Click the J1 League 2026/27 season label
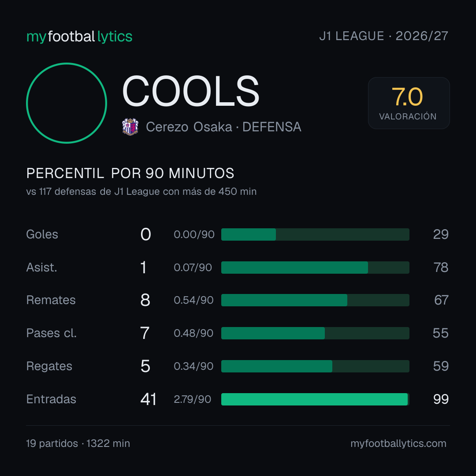Viewport: 476px width, 476px height. pos(384,36)
